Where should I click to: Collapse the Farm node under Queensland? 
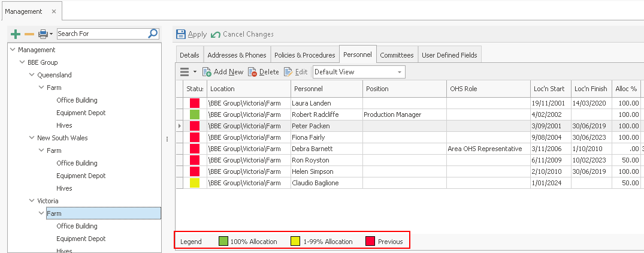41,88
